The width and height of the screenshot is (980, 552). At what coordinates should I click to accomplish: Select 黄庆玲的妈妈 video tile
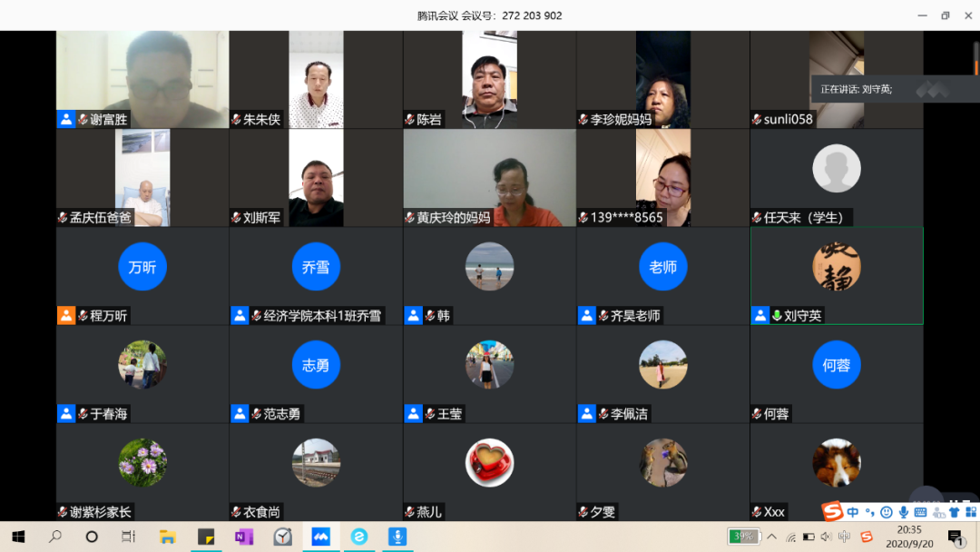(x=490, y=177)
